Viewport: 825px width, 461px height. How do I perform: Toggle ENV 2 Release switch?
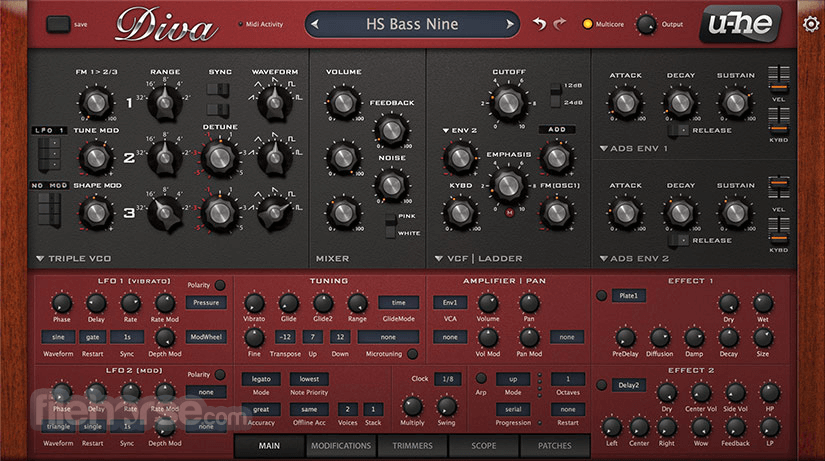tap(678, 240)
